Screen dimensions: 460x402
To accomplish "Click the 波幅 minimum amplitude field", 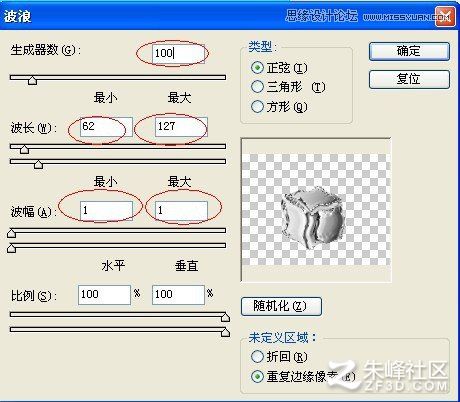I will (106, 211).
